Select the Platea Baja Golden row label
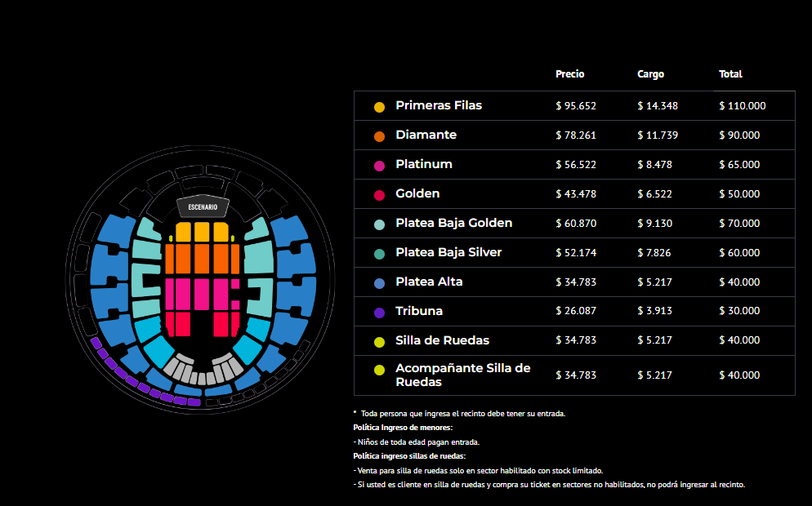Screen dimensions: 812x506 pos(453,223)
